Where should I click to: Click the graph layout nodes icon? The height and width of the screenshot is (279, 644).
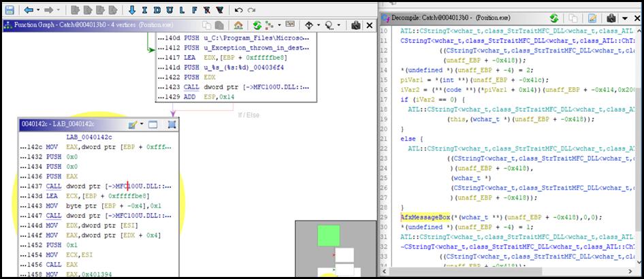[270, 25]
